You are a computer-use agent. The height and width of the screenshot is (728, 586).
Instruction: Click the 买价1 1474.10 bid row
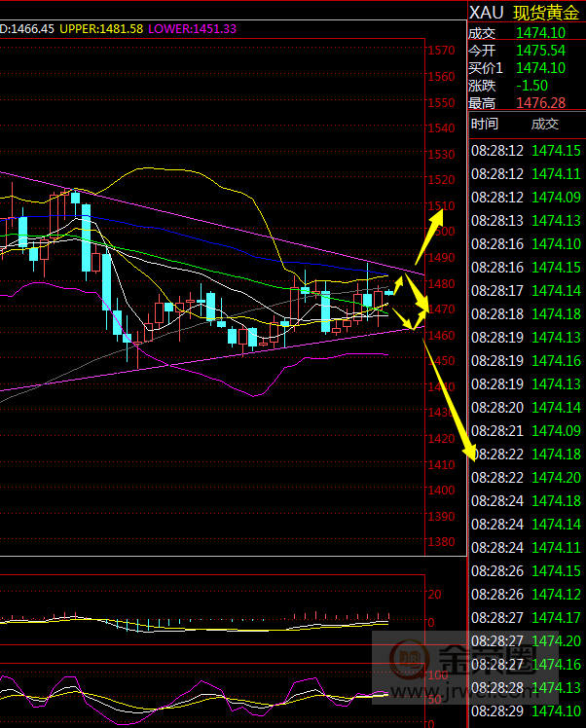click(x=526, y=68)
